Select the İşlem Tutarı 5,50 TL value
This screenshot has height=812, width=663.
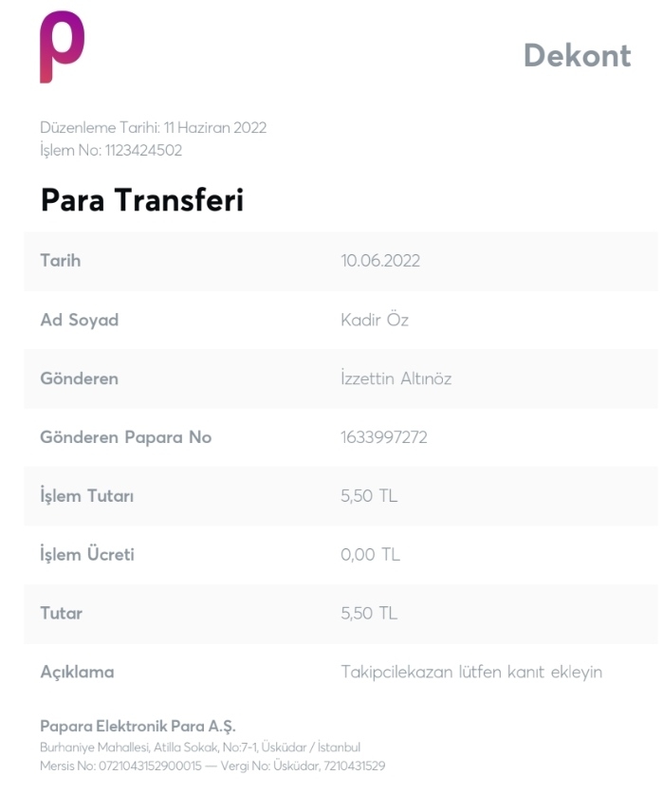[x=369, y=495]
